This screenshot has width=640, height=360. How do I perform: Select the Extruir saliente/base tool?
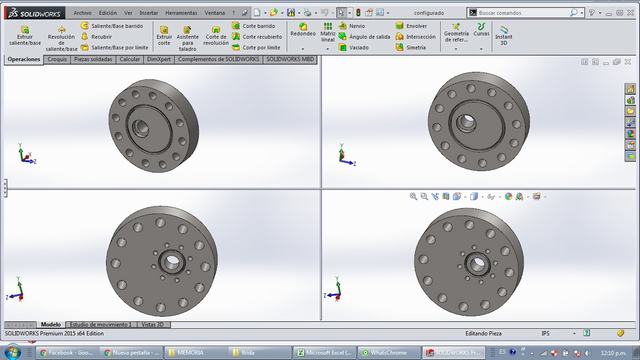(x=25, y=35)
